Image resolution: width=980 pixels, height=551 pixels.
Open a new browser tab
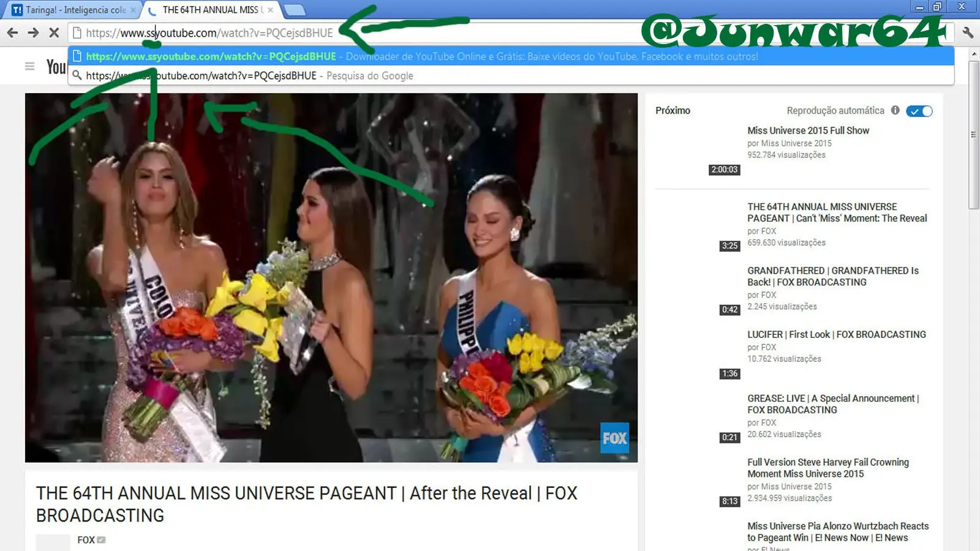pos(295,10)
